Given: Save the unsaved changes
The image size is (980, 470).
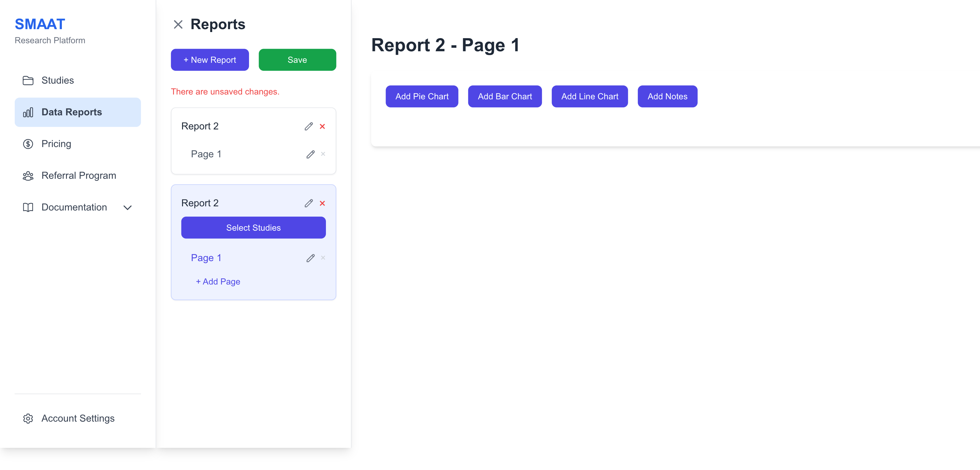Looking at the screenshot, I should point(297,60).
